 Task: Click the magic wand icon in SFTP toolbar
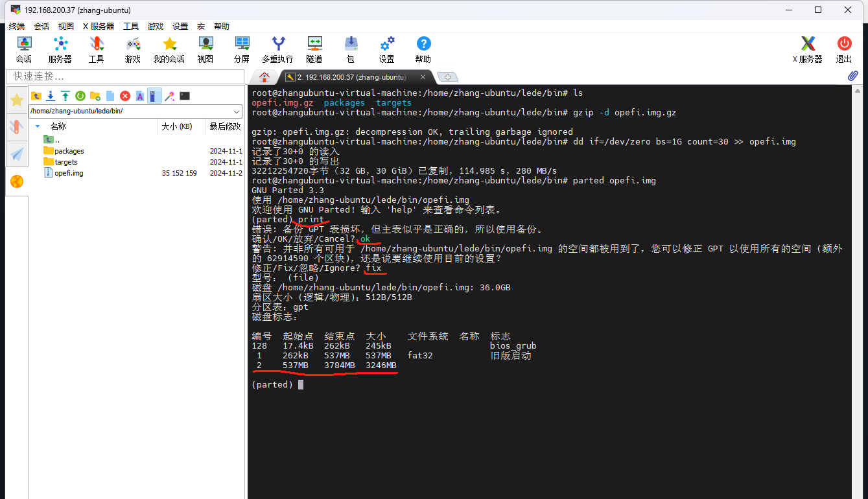(170, 96)
